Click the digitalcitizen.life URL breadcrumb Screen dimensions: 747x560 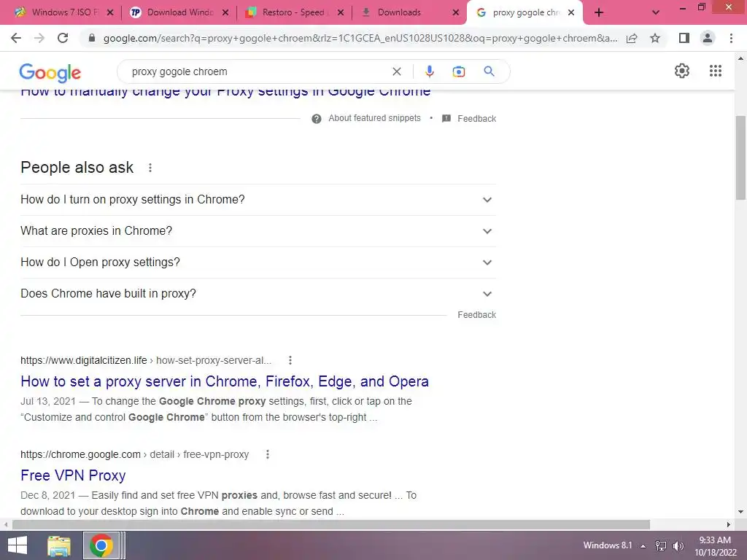146,360
